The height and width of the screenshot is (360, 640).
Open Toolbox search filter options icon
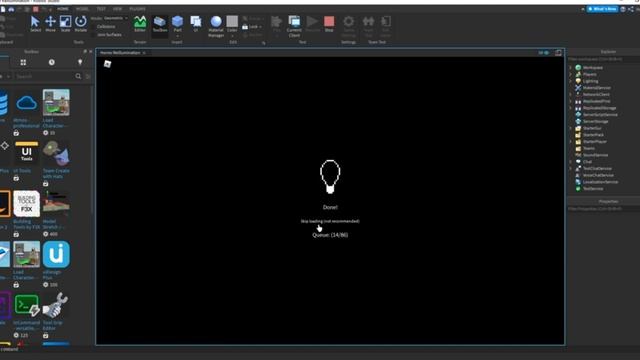point(88,76)
